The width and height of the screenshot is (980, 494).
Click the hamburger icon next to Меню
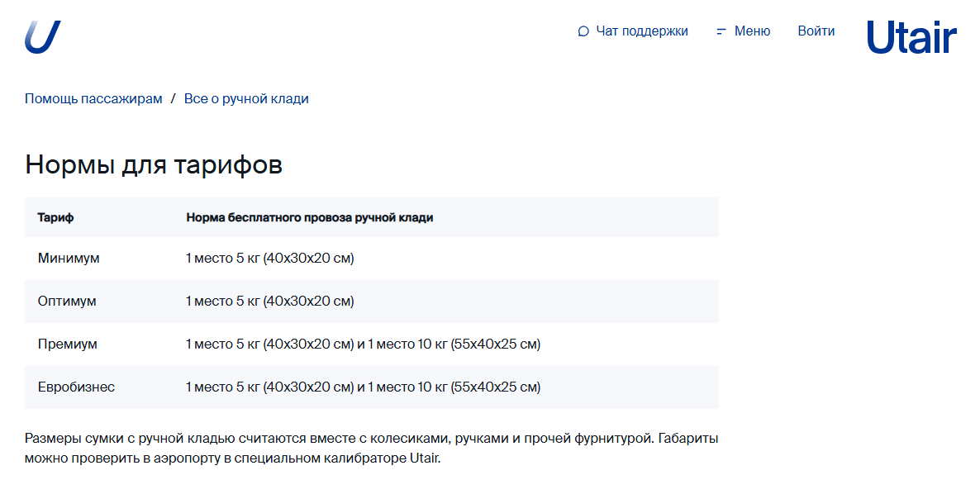[x=721, y=31]
